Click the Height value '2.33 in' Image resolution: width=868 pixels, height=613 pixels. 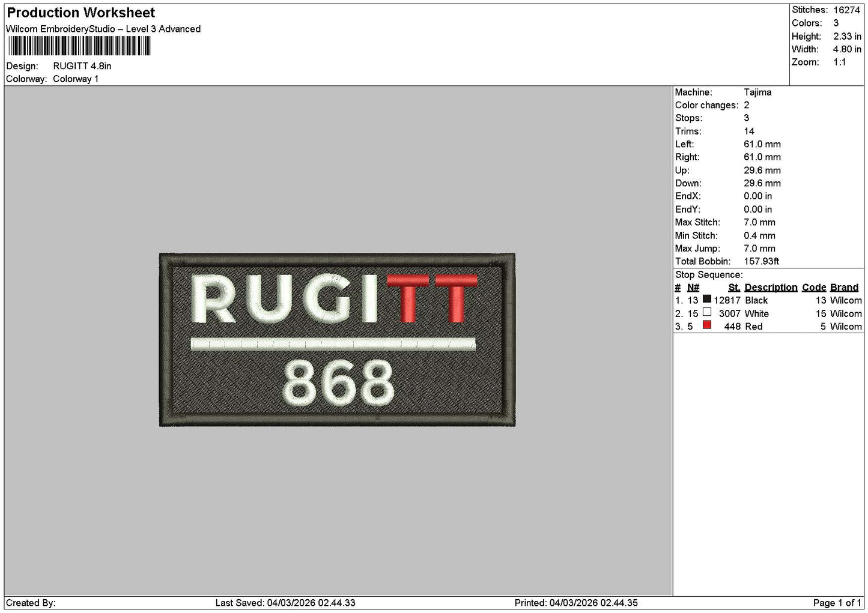(x=847, y=36)
